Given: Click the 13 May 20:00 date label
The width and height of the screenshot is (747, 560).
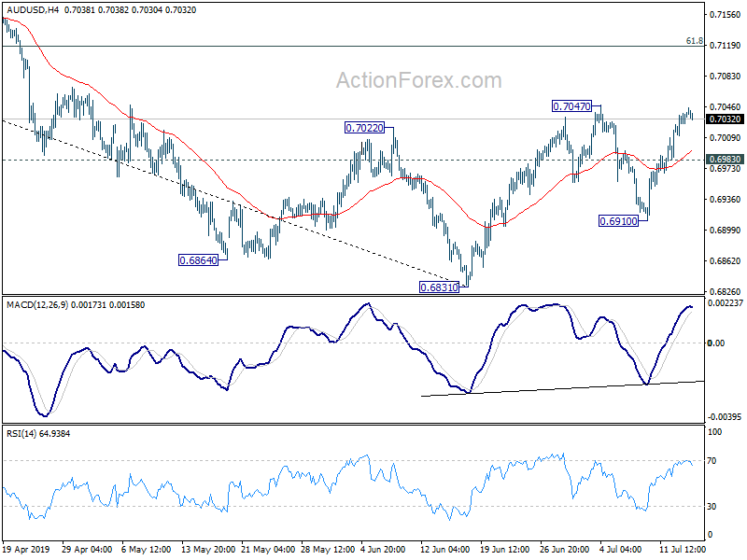Looking at the screenshot, I should pyautogui.click(x=208, y=549).
